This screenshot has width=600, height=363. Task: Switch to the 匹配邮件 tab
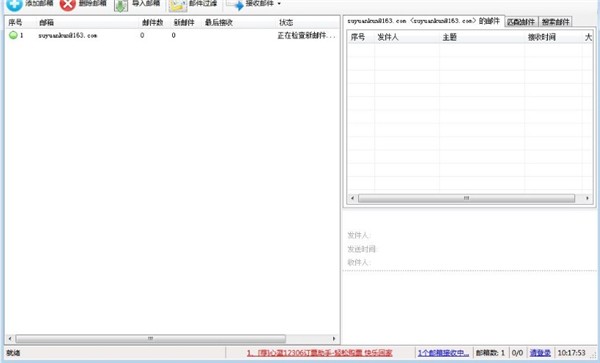coord(521,22)
